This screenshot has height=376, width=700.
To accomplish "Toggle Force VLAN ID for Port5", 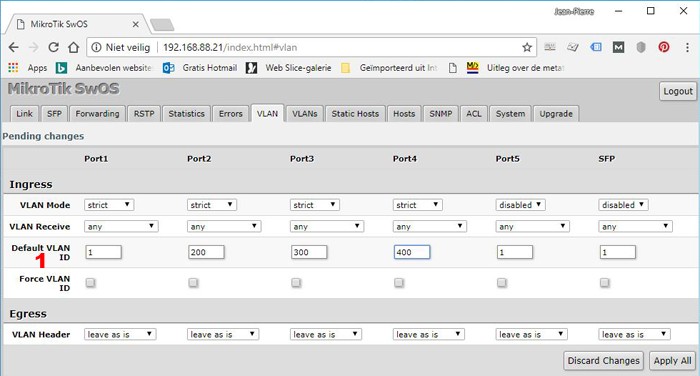I will [x=502, y=283].
